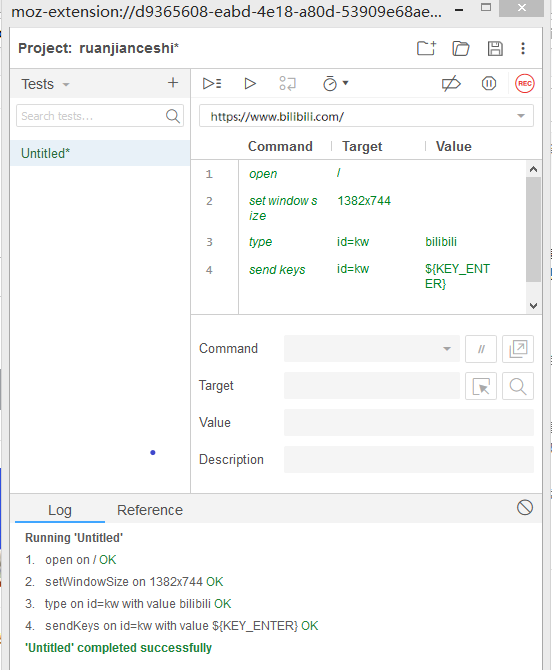
Task: Start recording with REC button
Action: [525, 83]
